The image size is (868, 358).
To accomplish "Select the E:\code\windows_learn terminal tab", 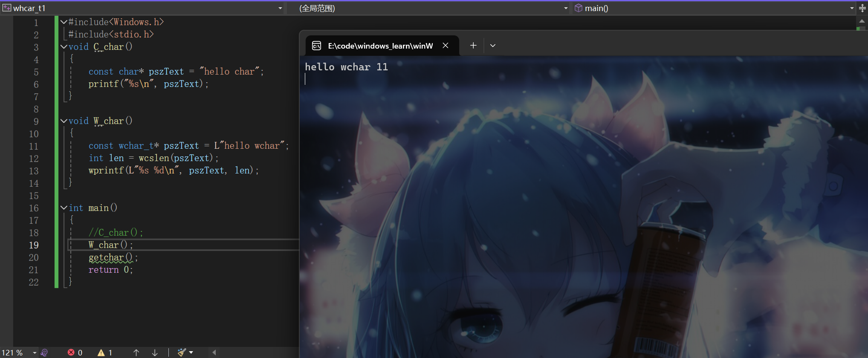I will tap(379, 46).
